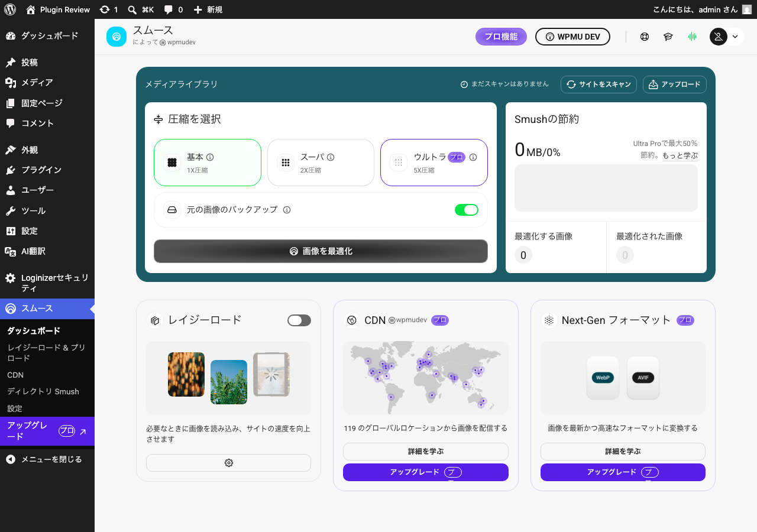Click info icon beside 元の画像のバックアップ
Screen dimensions: 757x532
287,210
